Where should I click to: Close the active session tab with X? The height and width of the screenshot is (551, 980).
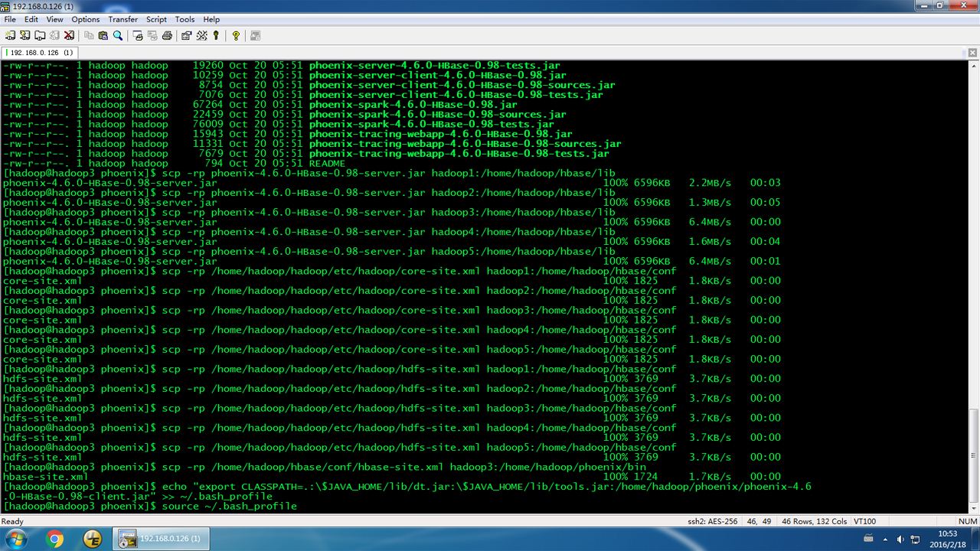pyautogui.click(x=972, y=53)
